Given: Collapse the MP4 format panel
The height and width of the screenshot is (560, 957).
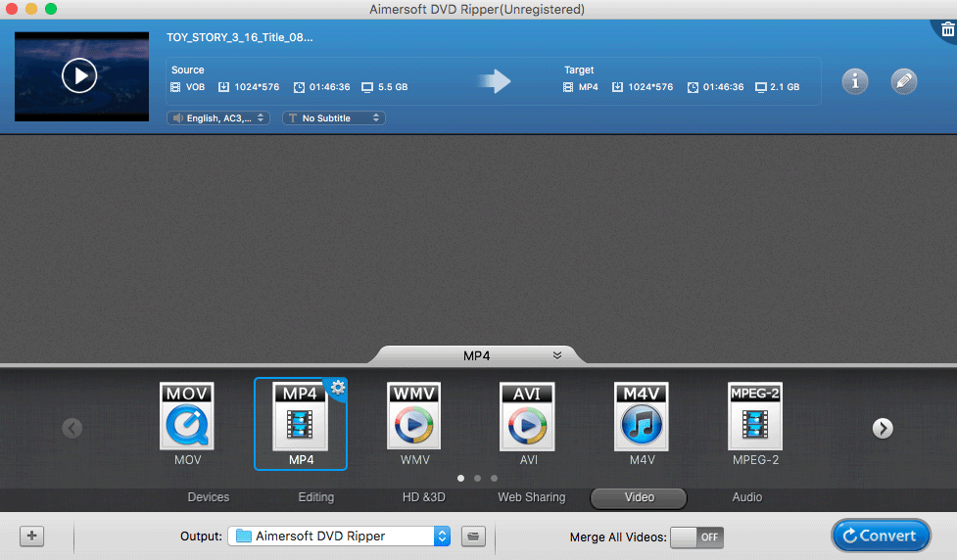Looking at the screenshot, I should pos(557,355).
